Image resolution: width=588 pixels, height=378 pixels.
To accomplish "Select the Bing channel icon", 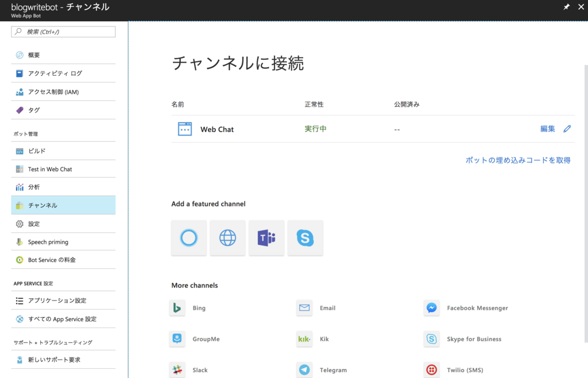I will pos(177,308).
